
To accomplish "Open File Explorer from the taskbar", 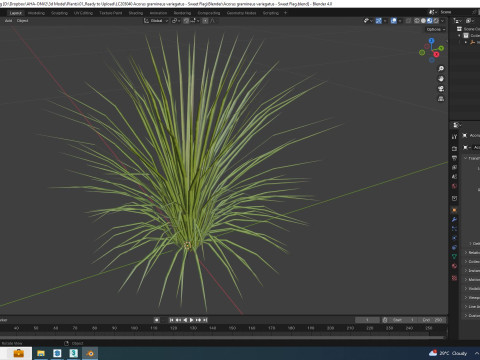I will point(41,353).
